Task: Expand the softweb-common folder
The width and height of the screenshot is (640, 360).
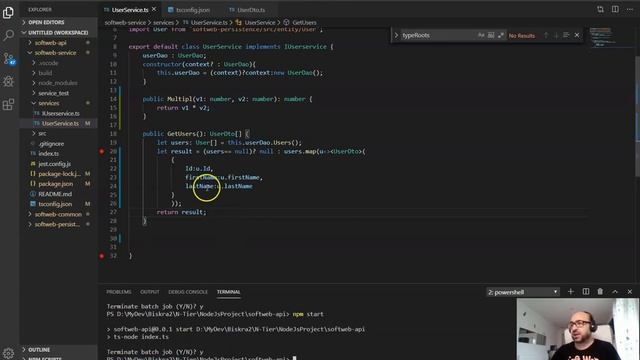Action: pyautogui.click(x=58, y=214)
